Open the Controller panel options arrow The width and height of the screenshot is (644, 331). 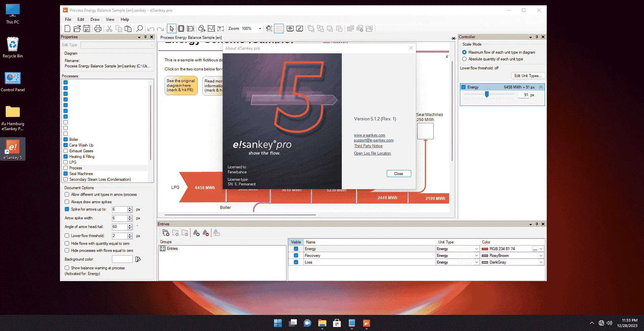pyautogui.click(x=531, y=37)
